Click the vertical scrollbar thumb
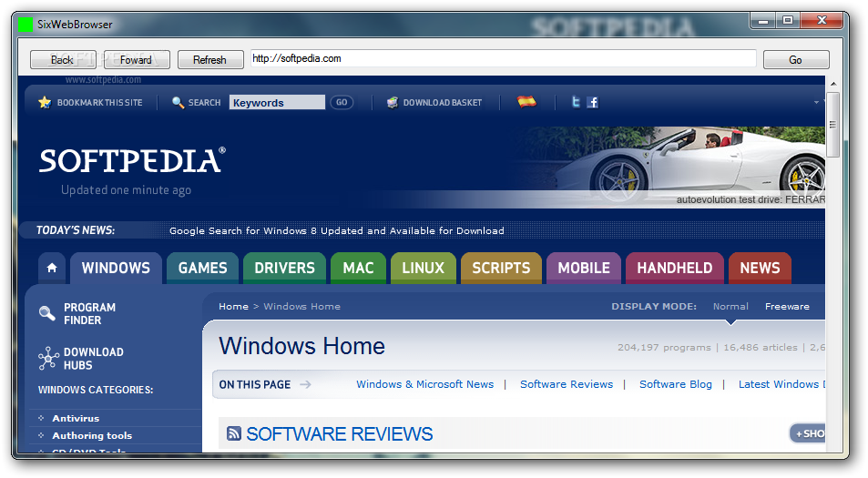The image size is (868, 478). (x=833, y=125)
